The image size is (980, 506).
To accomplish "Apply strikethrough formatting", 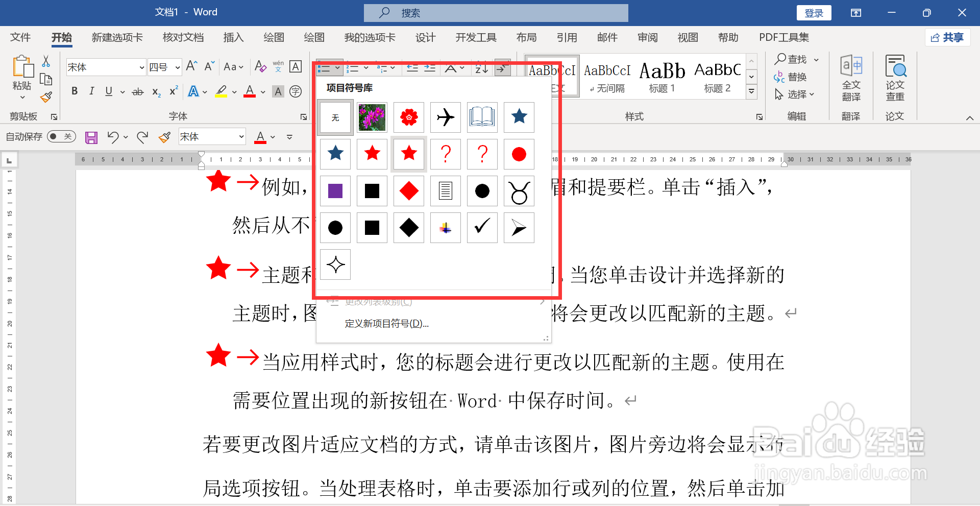I will pyautogui.click(x=138, y=92).
